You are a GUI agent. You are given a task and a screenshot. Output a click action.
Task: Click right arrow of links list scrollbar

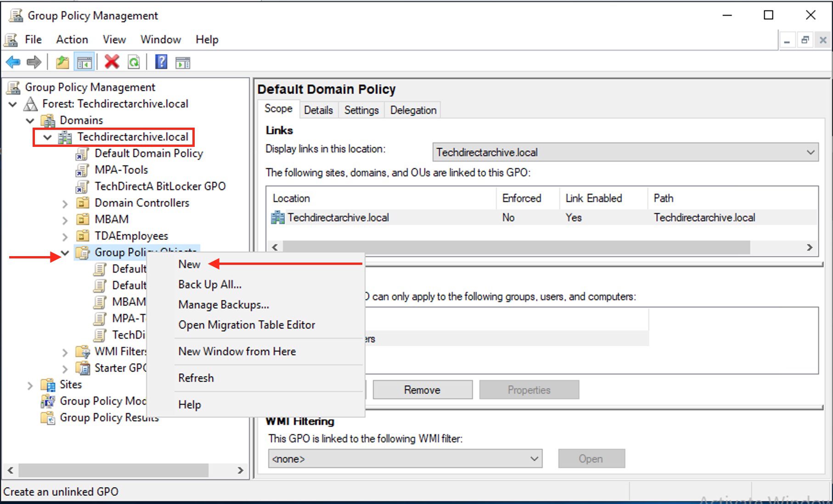tap(810, 247)
